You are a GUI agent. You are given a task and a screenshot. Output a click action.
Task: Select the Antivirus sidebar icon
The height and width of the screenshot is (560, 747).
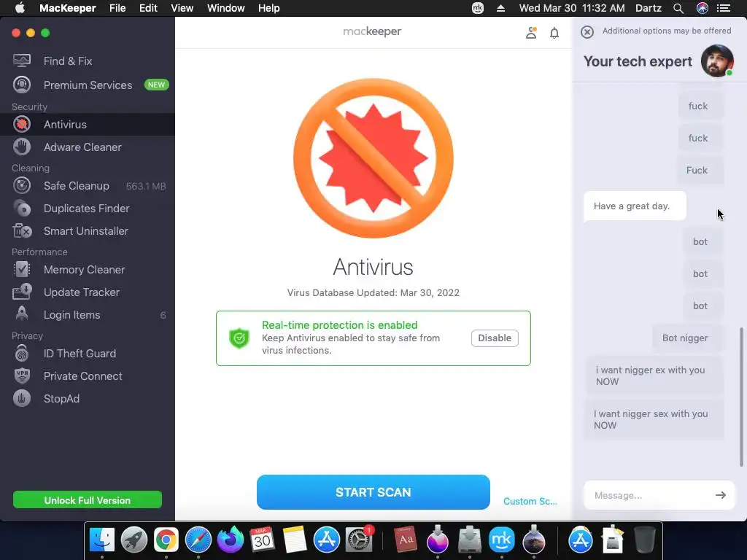22,124
